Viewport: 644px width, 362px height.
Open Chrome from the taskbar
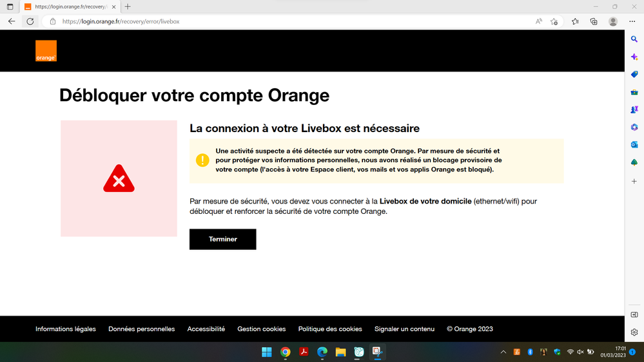(285, 352)
